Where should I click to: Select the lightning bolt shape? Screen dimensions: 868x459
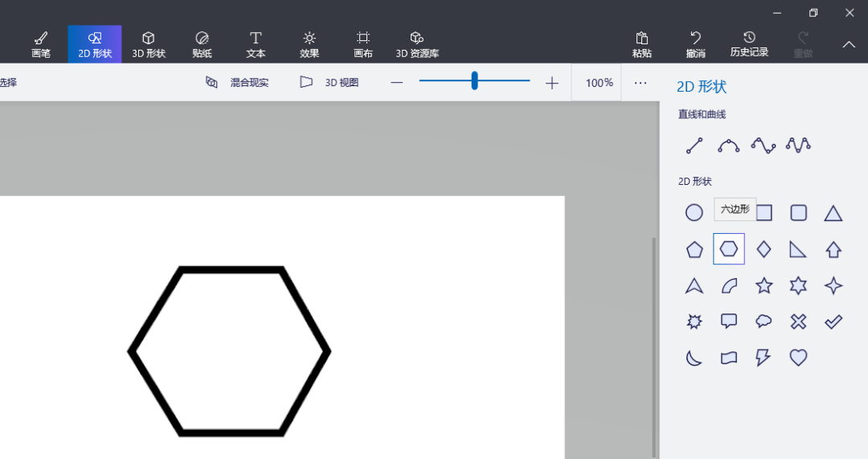[x=764, y=358]
